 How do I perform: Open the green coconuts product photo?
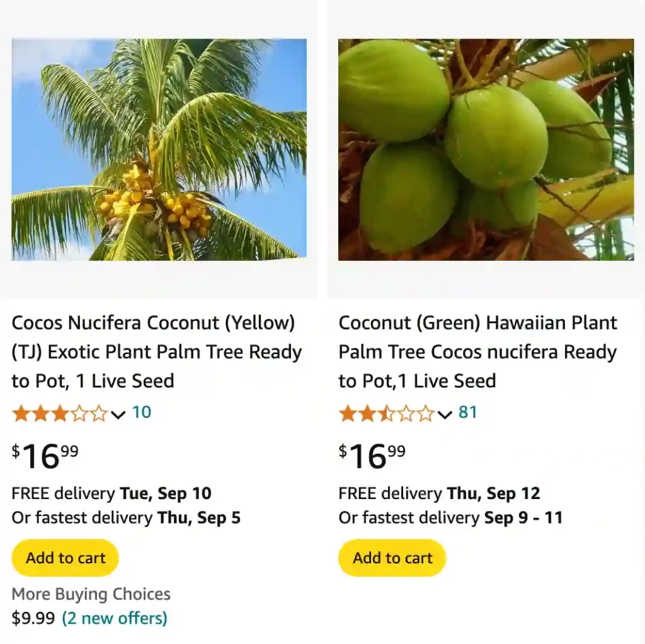click(486, 149)
